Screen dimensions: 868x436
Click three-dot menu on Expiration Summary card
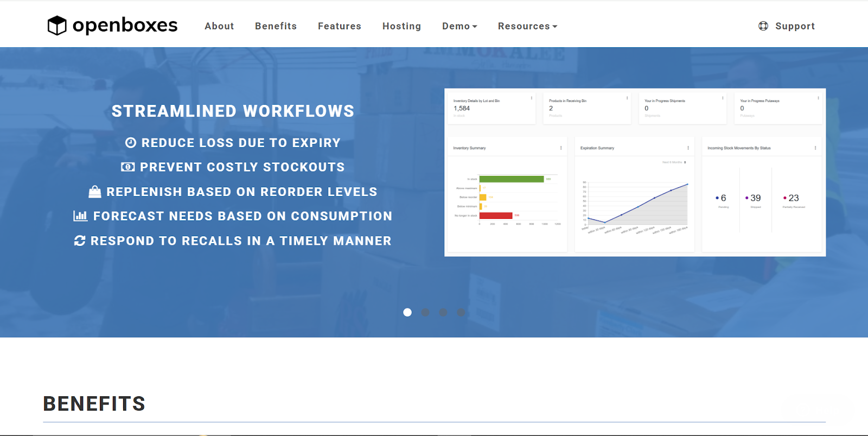(x=688, y=148)
